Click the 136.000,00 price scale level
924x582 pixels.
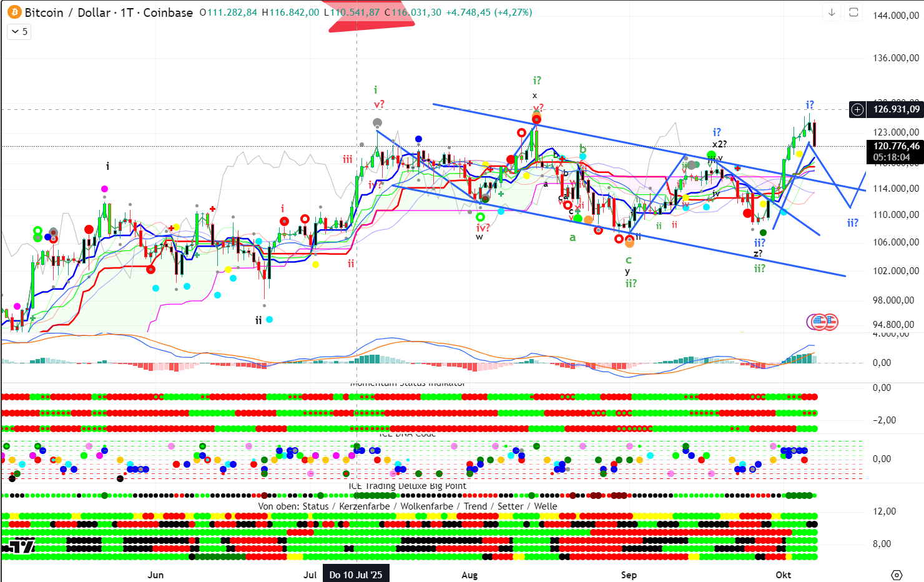896,58
